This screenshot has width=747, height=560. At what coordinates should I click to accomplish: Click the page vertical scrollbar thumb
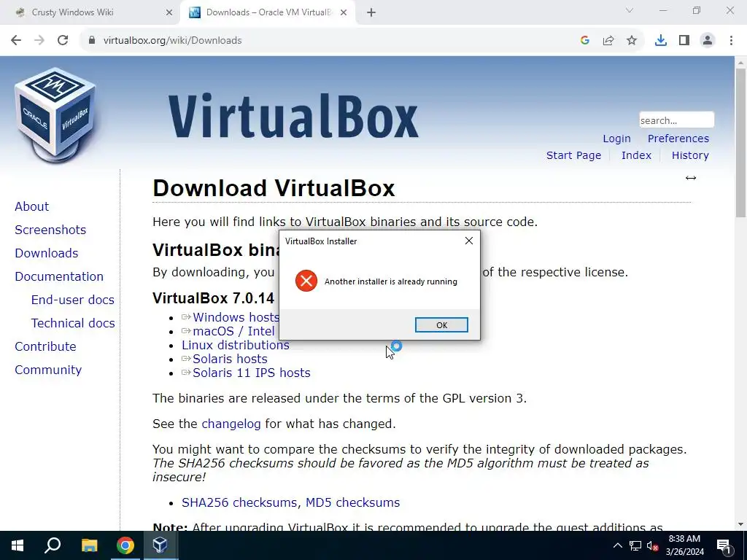coord(741,143)
